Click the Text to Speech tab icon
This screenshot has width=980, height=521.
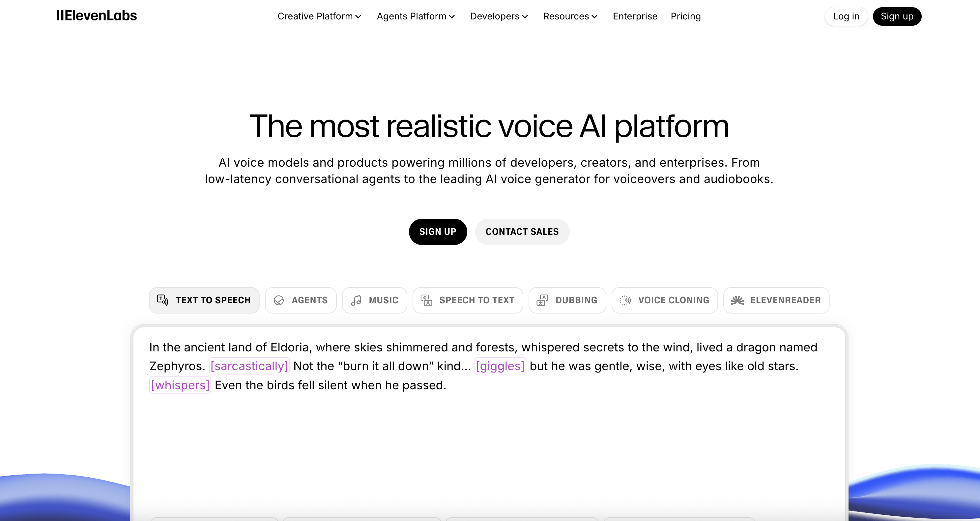coord(162,300)
